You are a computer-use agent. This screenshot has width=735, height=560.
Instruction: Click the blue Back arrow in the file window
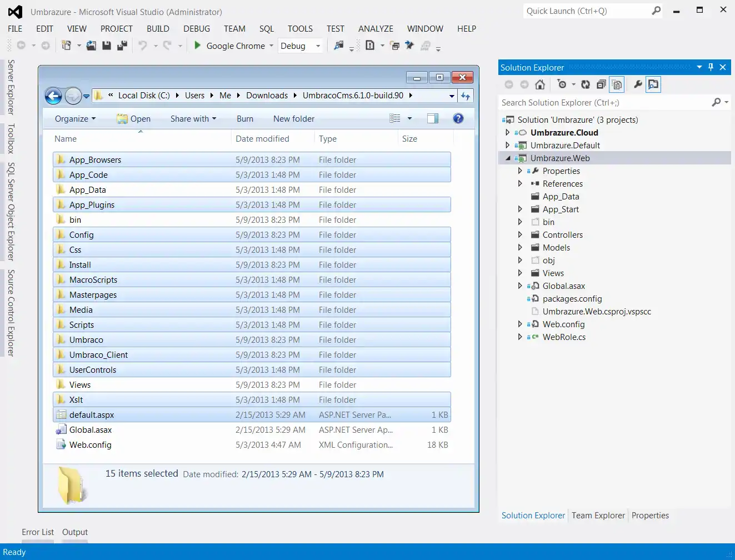point(53,96)
